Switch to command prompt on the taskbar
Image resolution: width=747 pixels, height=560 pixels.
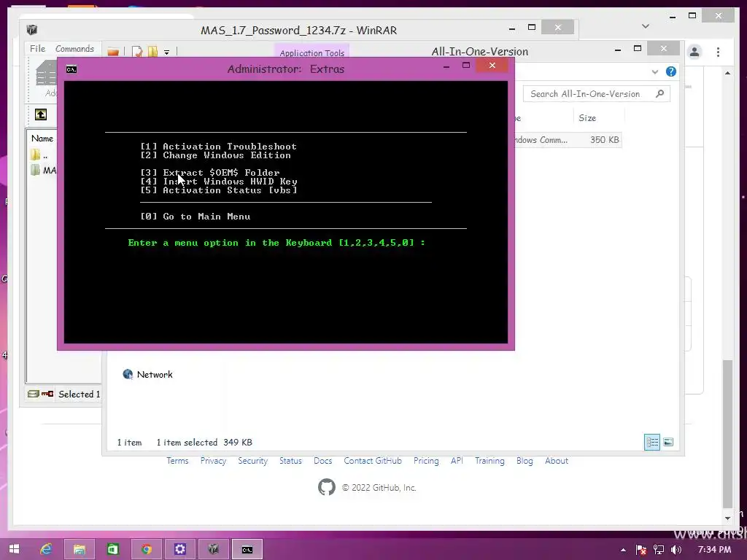coord(247,549)
